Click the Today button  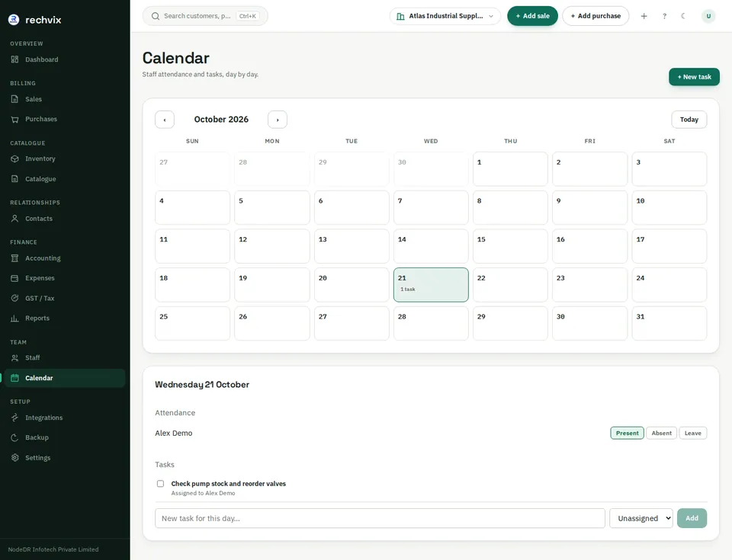[x=689, y=120]
